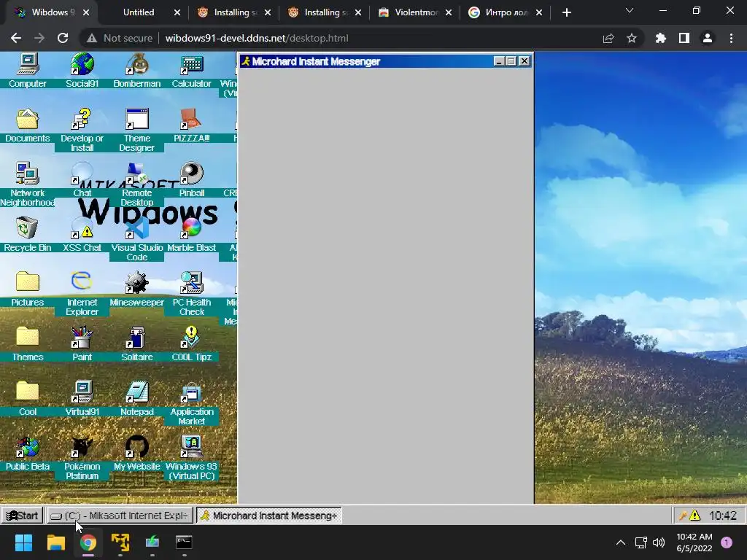
Task: Expand the tab search chevron
Action: (630, 10)
